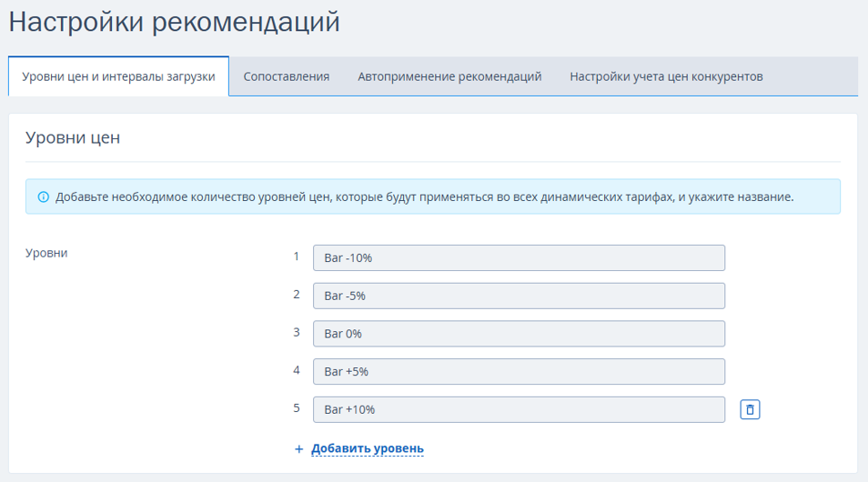Click the Настройки рекомендаций page title

click(x=174, y=22)
